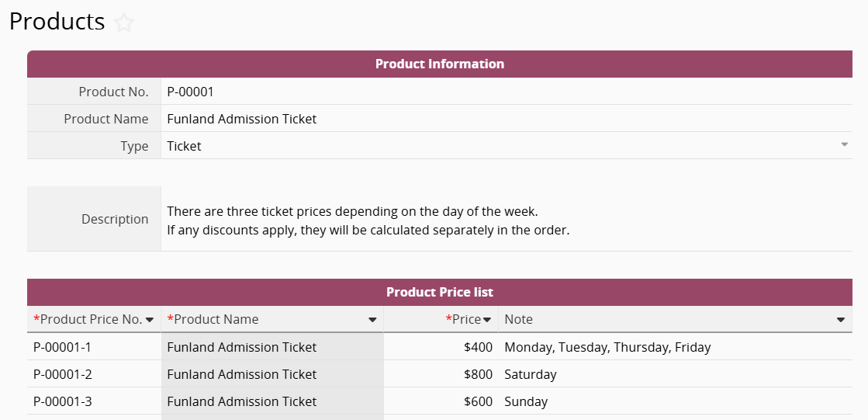Click the Monday, Tuesday, Thursday, Friday note

tap(607, 347)
